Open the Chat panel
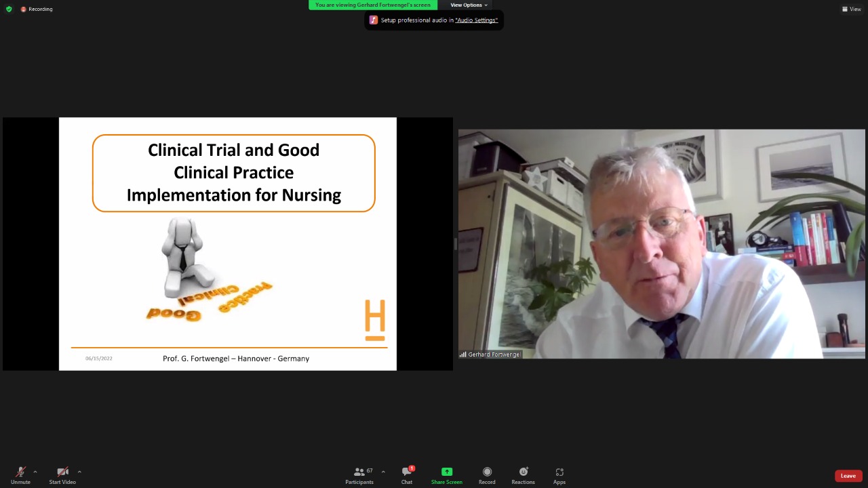This screenshot has height=488, width=868. click(407, 475)
